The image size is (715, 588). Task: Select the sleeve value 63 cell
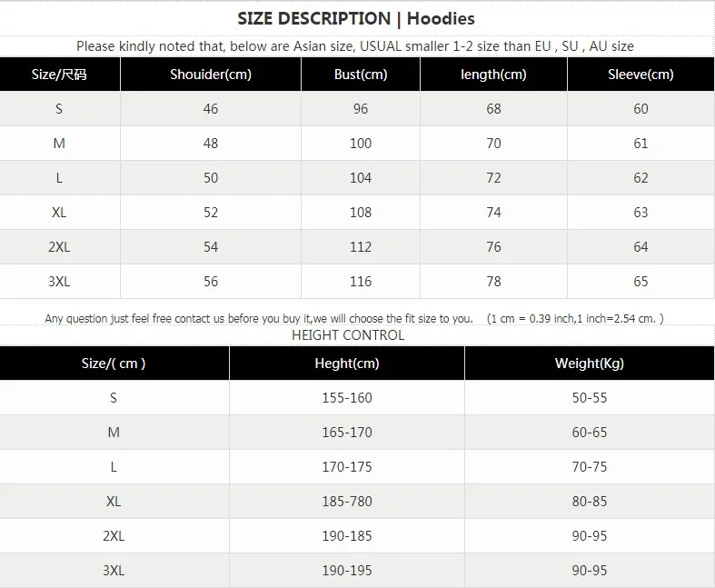coord(641,213)
